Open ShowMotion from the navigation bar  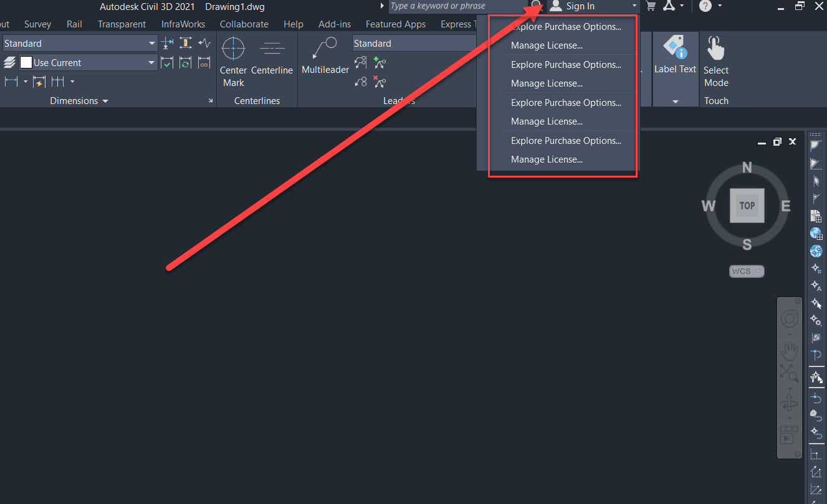pos(790,434)
